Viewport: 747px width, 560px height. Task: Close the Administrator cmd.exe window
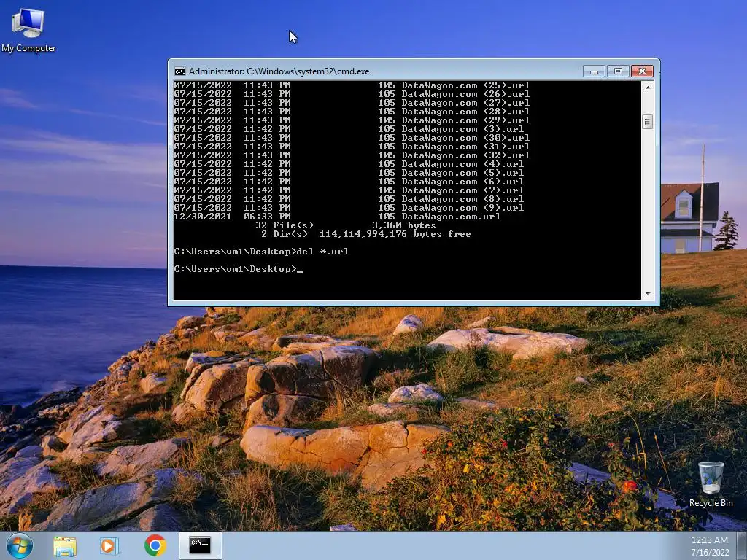(642, 71)
